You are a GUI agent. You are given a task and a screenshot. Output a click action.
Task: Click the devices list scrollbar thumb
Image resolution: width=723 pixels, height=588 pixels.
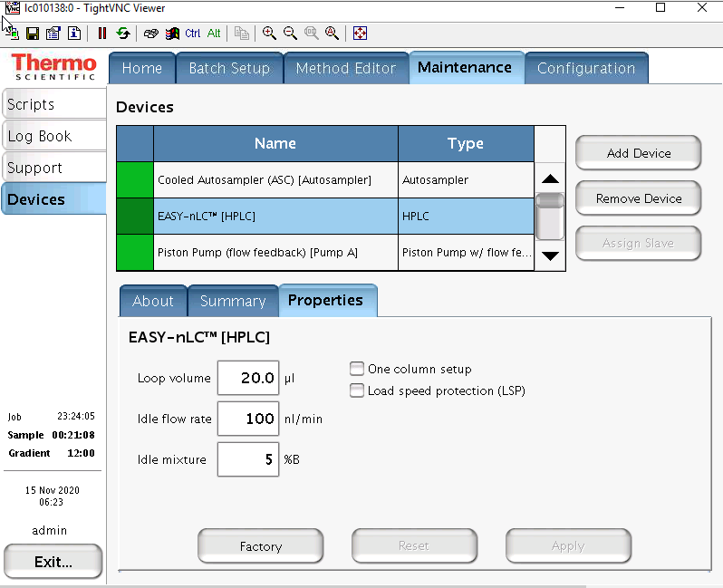tap(550, 217)
